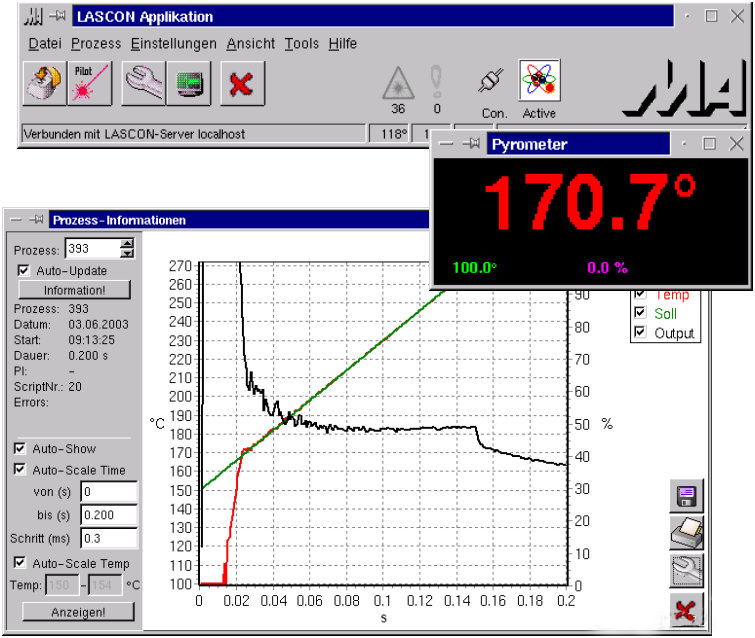Click the Anzeigen! button
Image resolution: width=755 pixels, height=638 pixels.
(x=77, y=611)
